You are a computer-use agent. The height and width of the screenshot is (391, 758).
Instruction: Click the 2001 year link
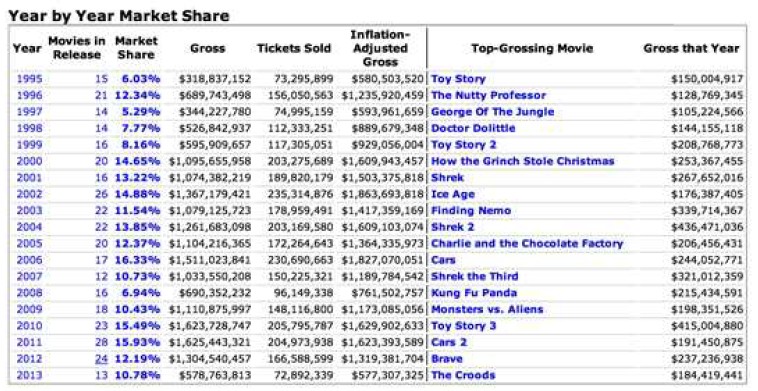(29, 177)
